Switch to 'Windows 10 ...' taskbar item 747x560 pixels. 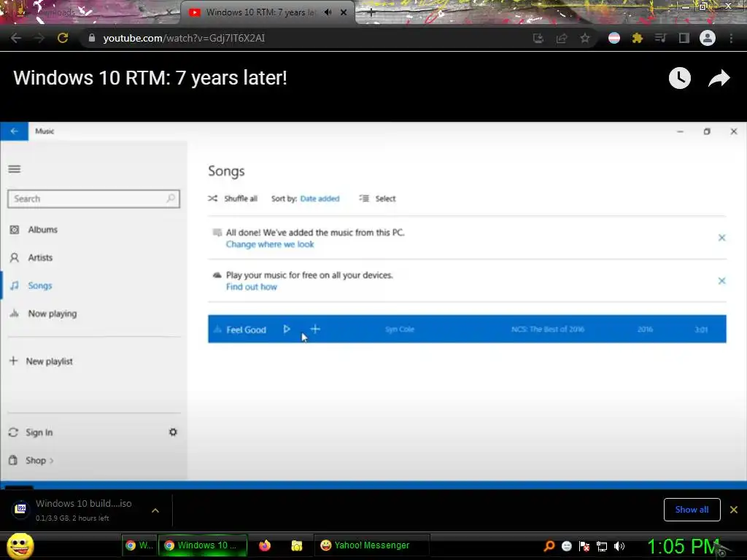click(203, 545)
